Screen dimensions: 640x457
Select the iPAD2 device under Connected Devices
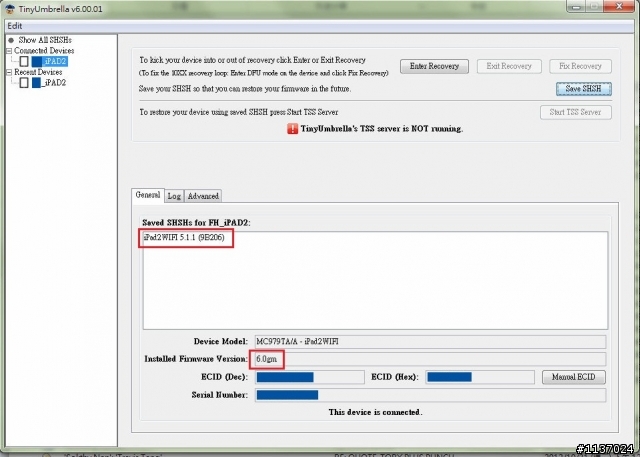tap(50, 61)
